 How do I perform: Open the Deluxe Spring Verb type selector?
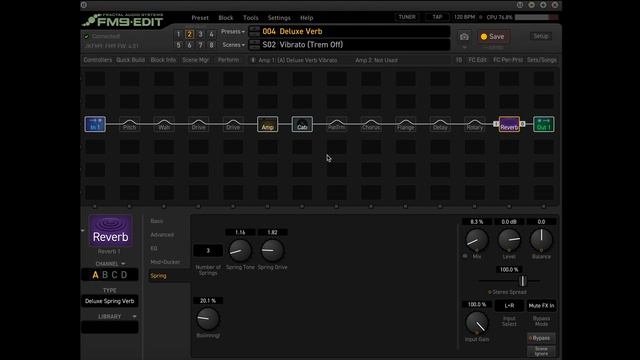pyautogui.click(x=109, y=301)
